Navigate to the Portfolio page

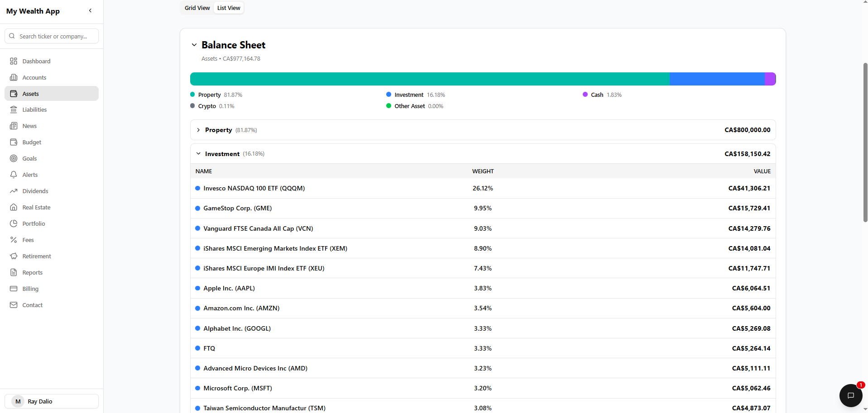pyautogui.click(x=52, y=223)
